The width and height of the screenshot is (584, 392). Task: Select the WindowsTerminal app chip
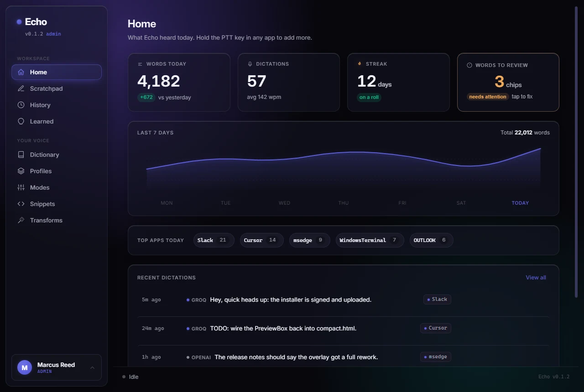370,240
